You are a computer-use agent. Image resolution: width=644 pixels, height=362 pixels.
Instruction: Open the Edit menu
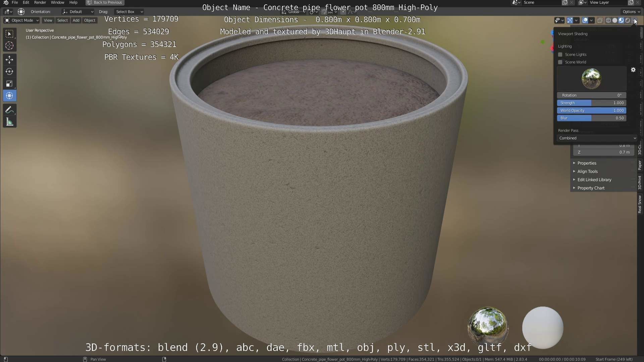26,2
